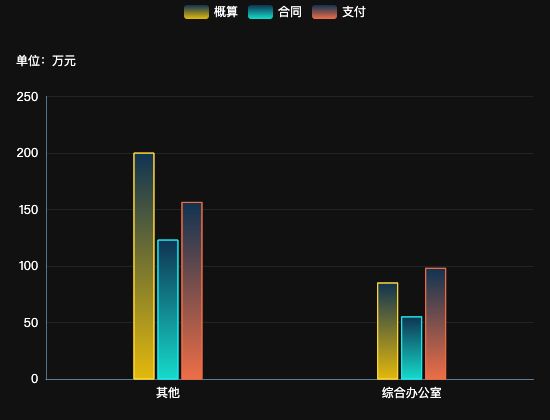Click the 合同 legend label text

click(x=290, y=12)
